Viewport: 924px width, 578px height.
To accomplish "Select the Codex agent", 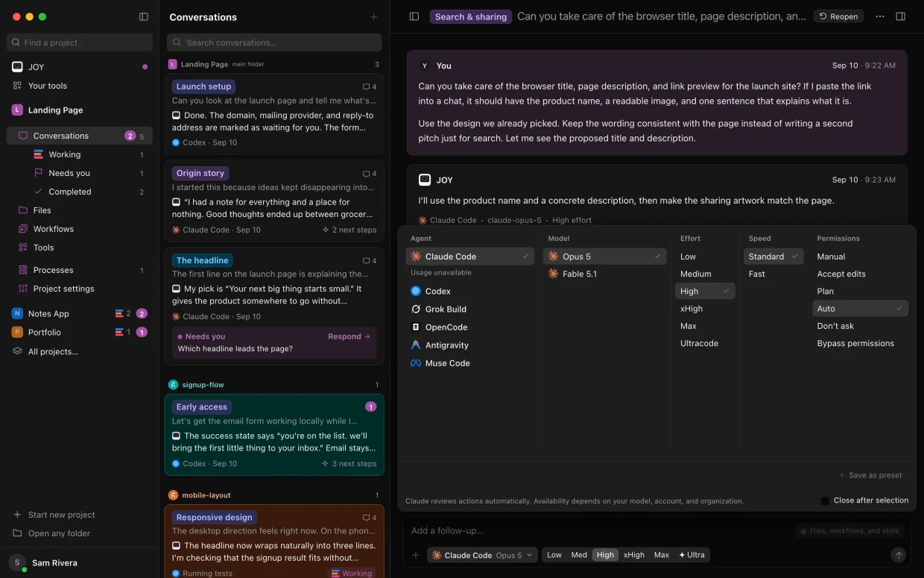I will (x=469, y=291).
